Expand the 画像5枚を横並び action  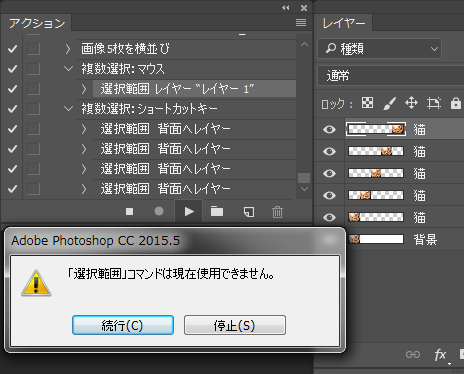[x=68, y=49]
